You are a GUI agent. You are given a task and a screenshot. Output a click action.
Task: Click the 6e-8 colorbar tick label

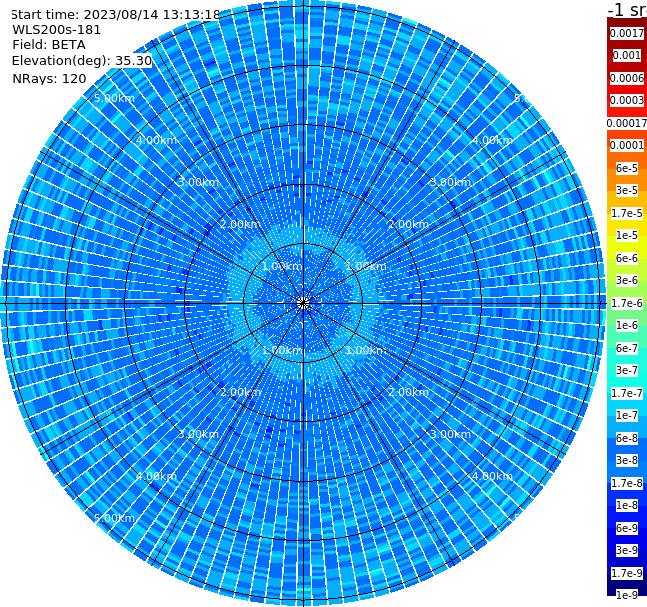[627, 438]
